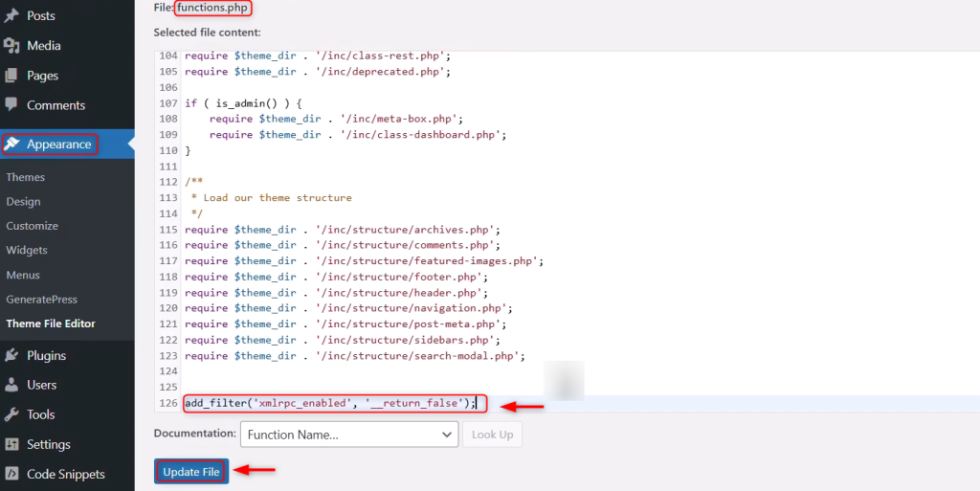Go to Themes submenu
Screen dimensions: 980x491
click(x=26, y=177)
